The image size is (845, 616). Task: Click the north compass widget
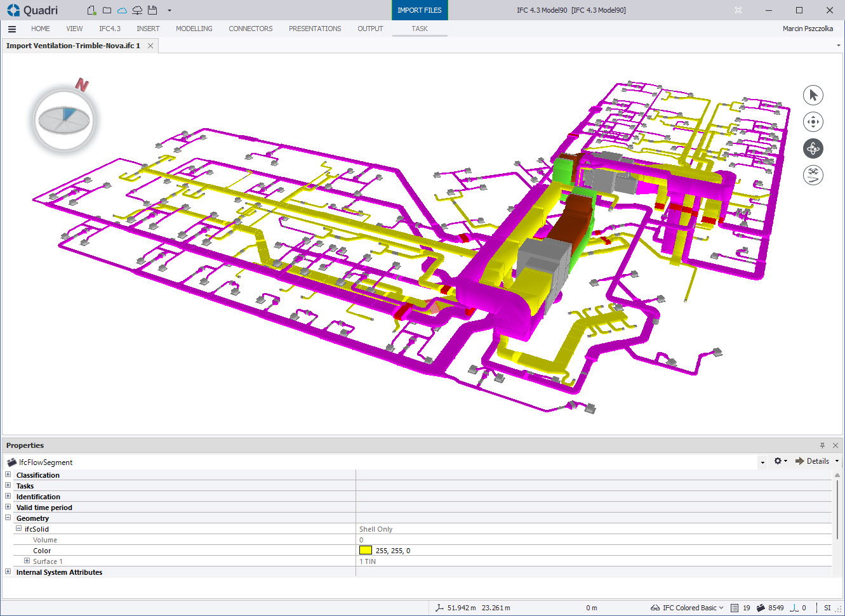64,117
